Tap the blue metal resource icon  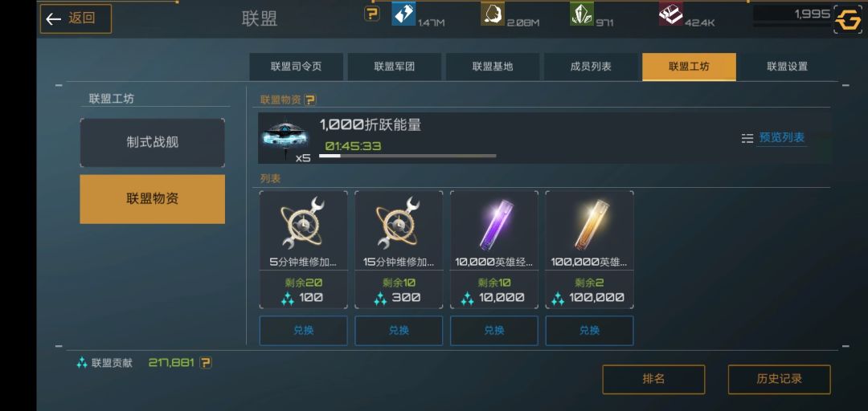click(403, 14)
